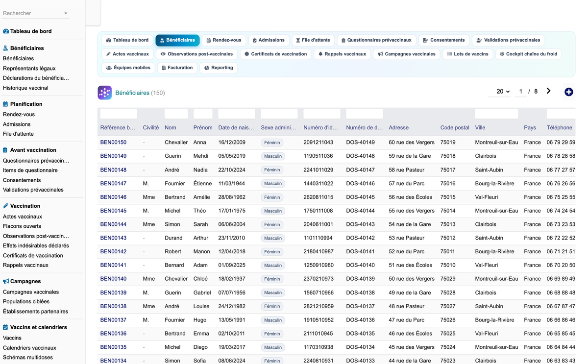Open Lots de vaccins tab
The width and height of the screenshot is (588, 364).
(x=468, y=54)
